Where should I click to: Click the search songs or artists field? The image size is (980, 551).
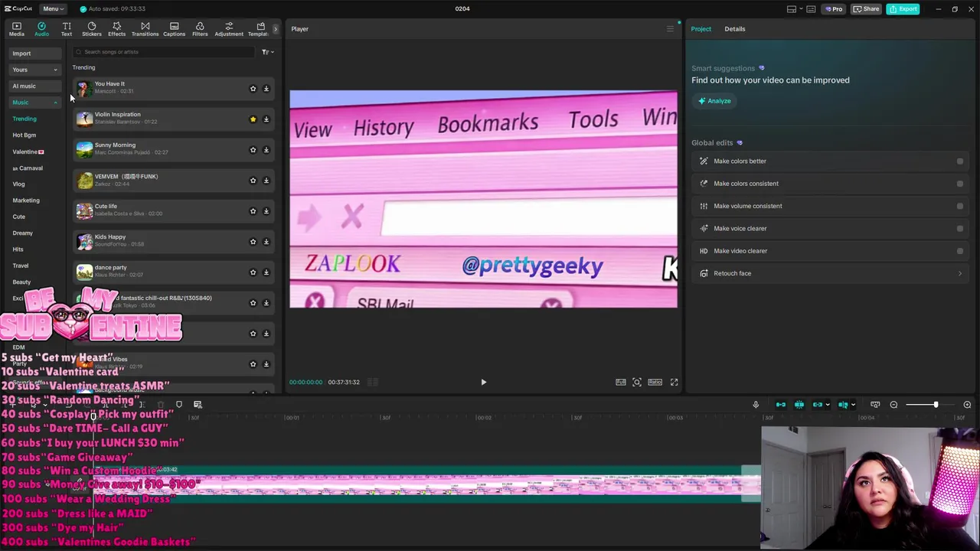pyautogui.click(x=164, y=52)
